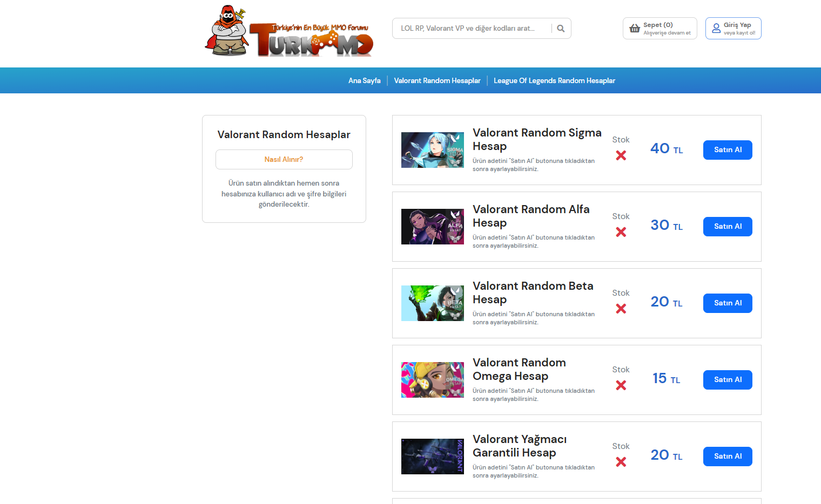Click the red X stock icon for Yağmacı Garantili
The width and height of the screenshot is (821, 504).
tap(621, 462)
